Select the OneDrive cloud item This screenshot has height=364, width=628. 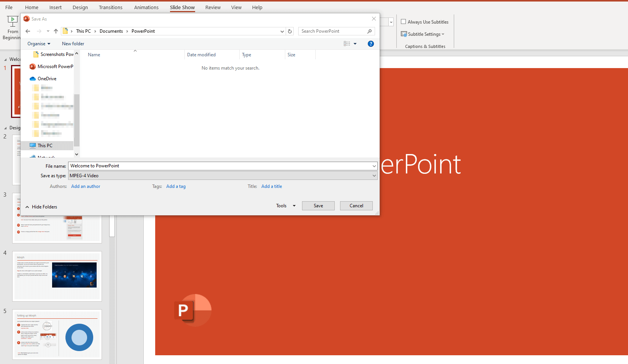click(x=43, y=79)
